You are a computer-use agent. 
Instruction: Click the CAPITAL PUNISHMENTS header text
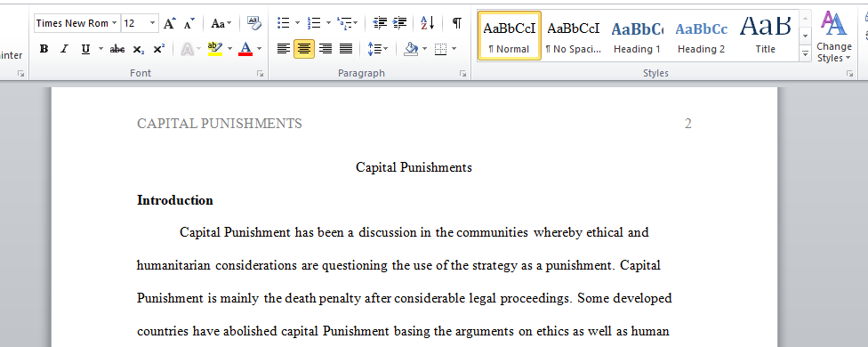pyautogui.click(x=219, y=124)
